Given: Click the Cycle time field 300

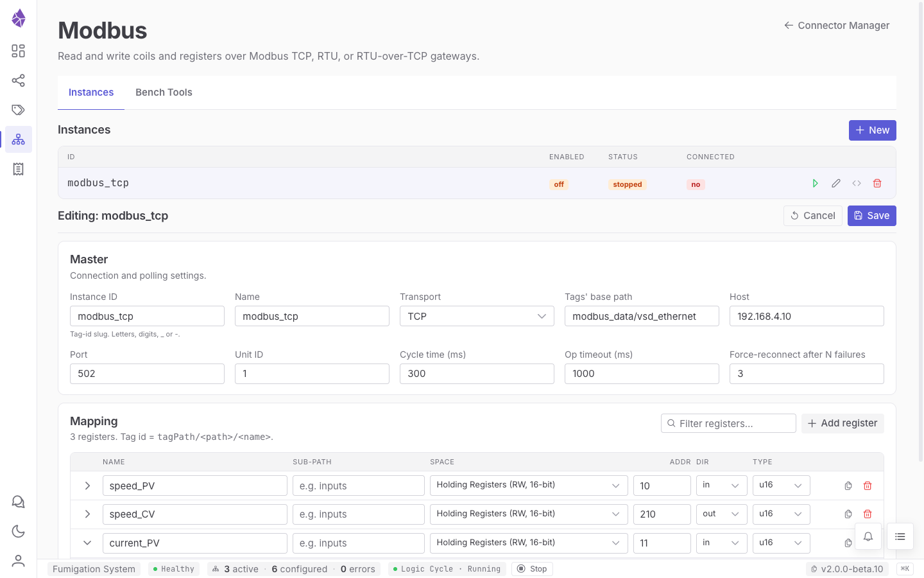Looking at the screenshot, I should point(477,374).
